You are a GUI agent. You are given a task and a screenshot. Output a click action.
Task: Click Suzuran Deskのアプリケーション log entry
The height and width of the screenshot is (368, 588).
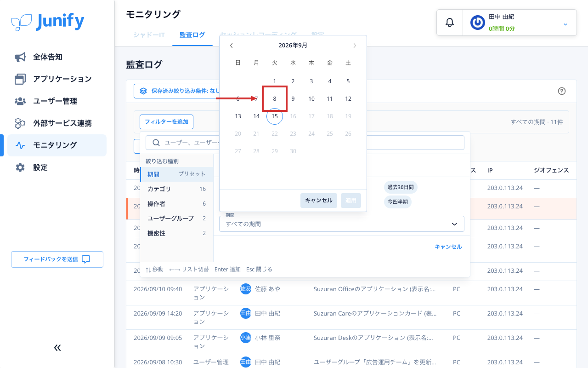(x=374, y=338)
